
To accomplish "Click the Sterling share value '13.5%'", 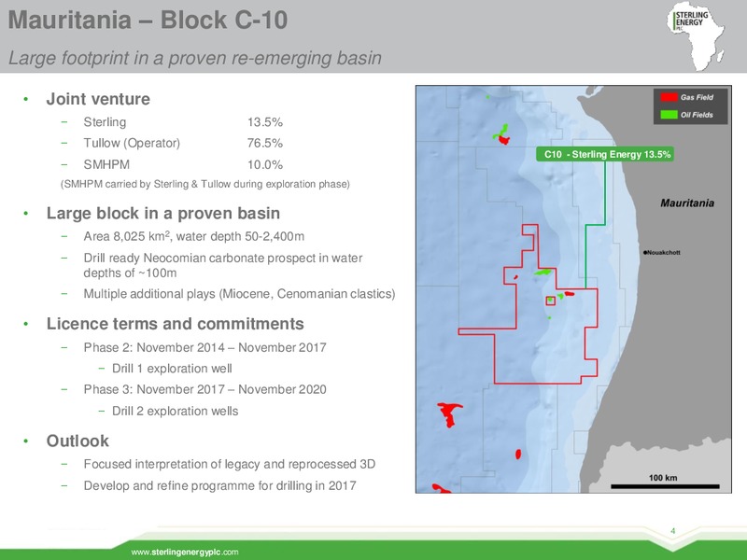I will 265,122.
